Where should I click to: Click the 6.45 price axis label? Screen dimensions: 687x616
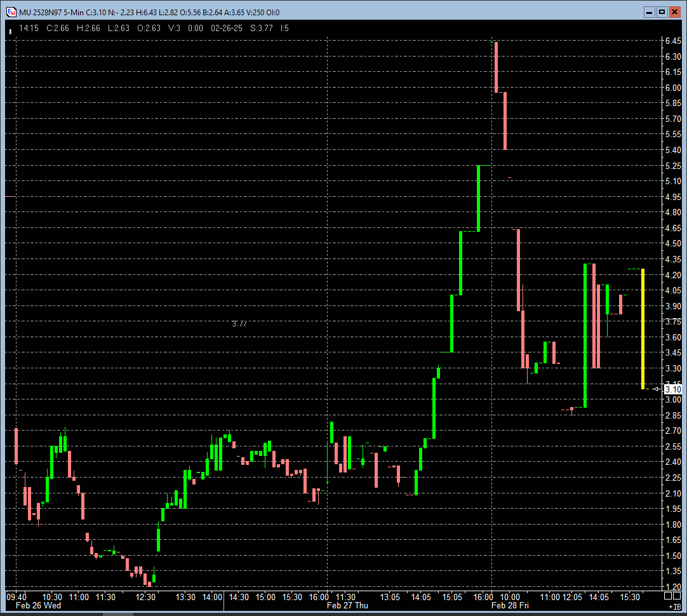(x=673, y=41)
